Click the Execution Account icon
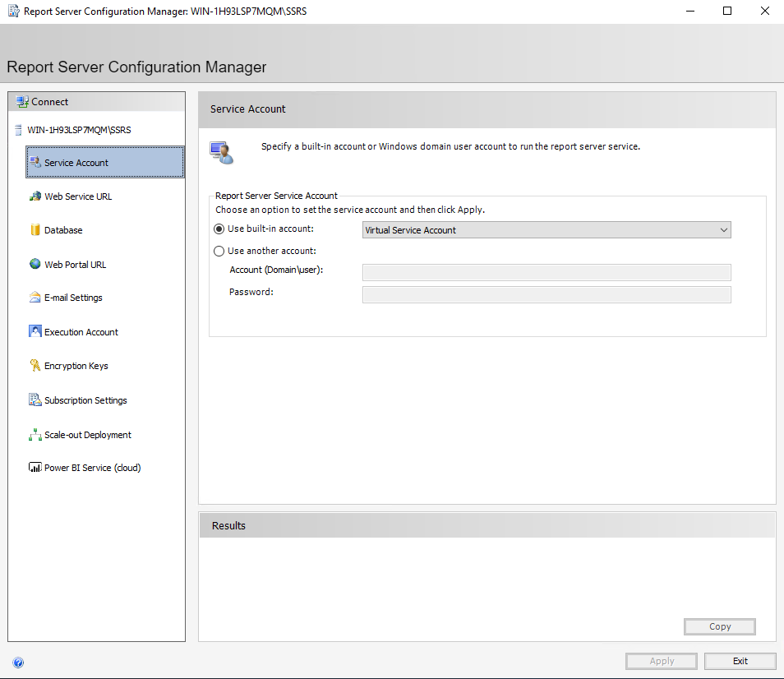This screenshot has height=679, width=784. pyautogui.click(x=35, y=331)
